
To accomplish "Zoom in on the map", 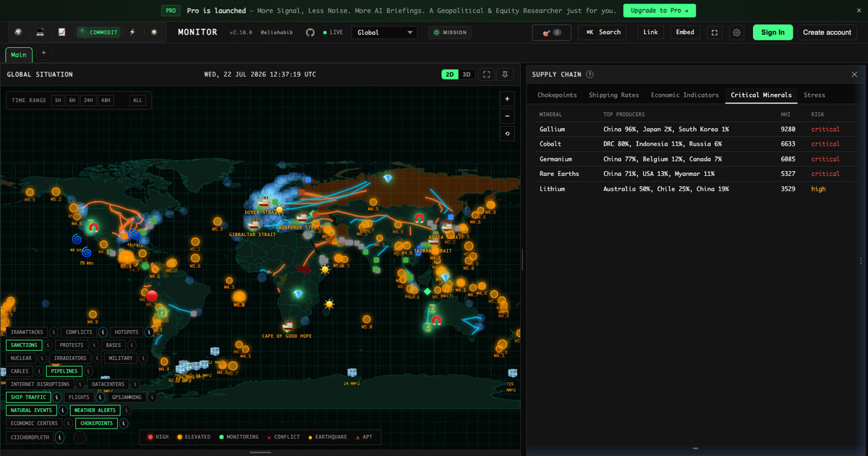I will pos(508,99).
